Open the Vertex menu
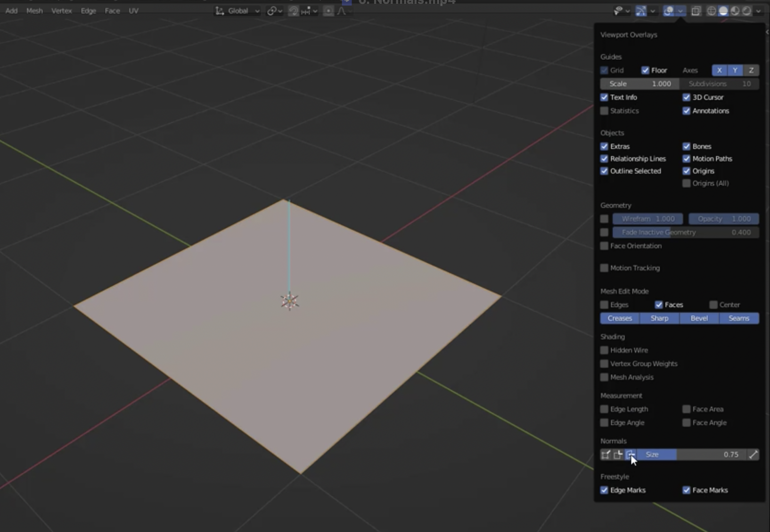This screenshot has height=532, width=770. [x=62, y=11]
